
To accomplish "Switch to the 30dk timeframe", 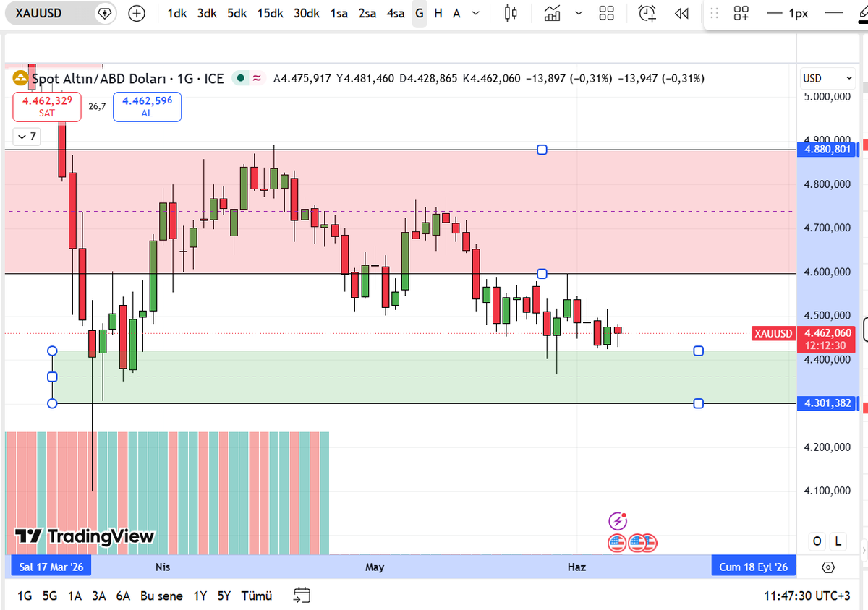I will coord(307,13).
